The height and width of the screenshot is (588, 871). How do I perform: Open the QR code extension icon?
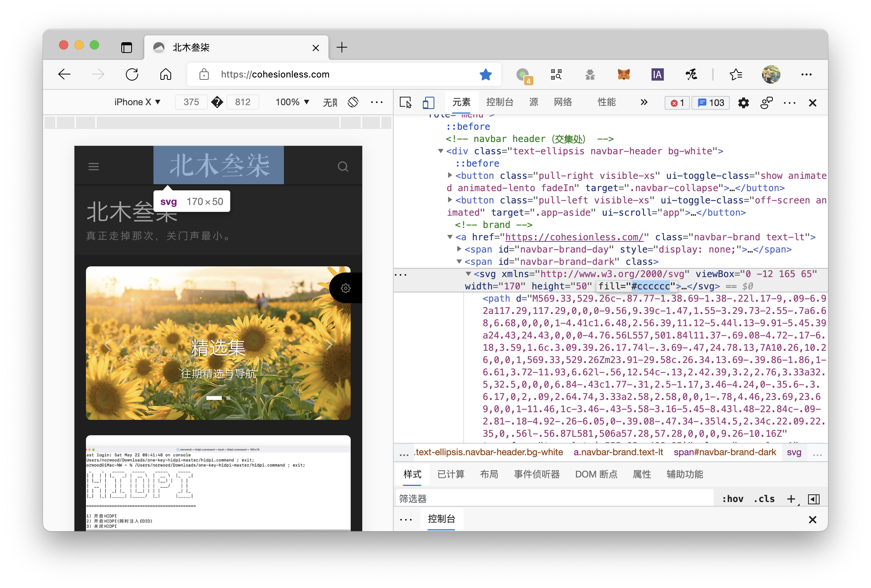[556, 74]
